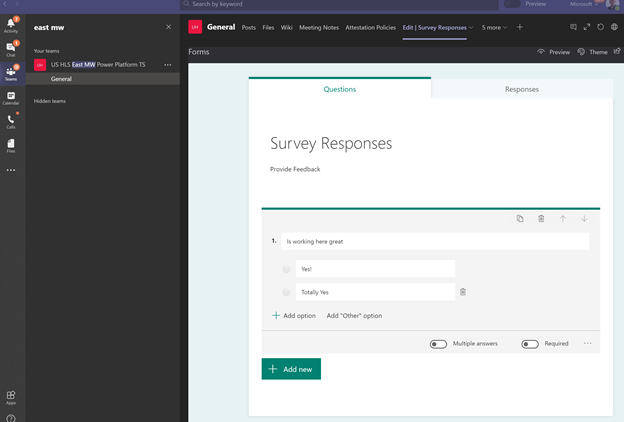Open tab in website globe icon
Image resolution: width=624 pixels, height=422 pixels.
(614, 27)
